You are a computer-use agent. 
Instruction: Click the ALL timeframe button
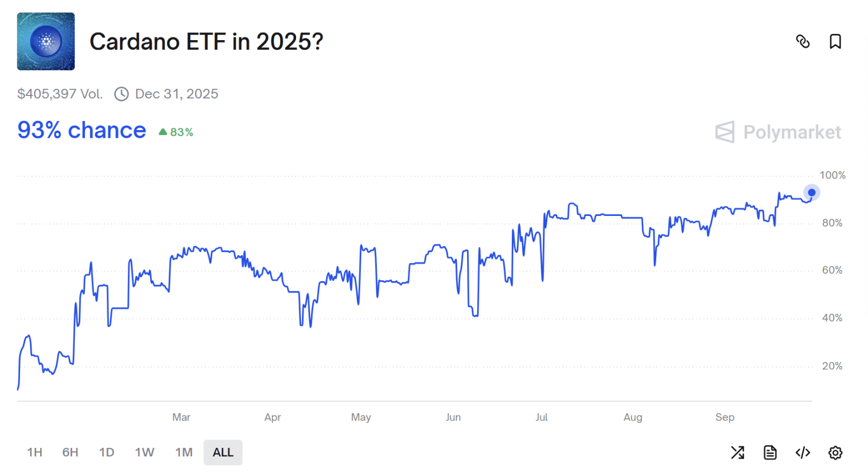[222, 452]
